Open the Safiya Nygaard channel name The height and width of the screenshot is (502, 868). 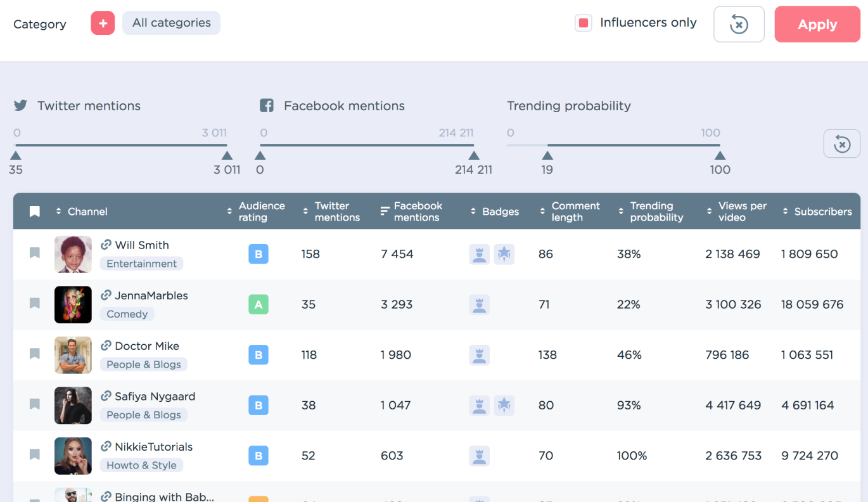(x=155, y=397)
